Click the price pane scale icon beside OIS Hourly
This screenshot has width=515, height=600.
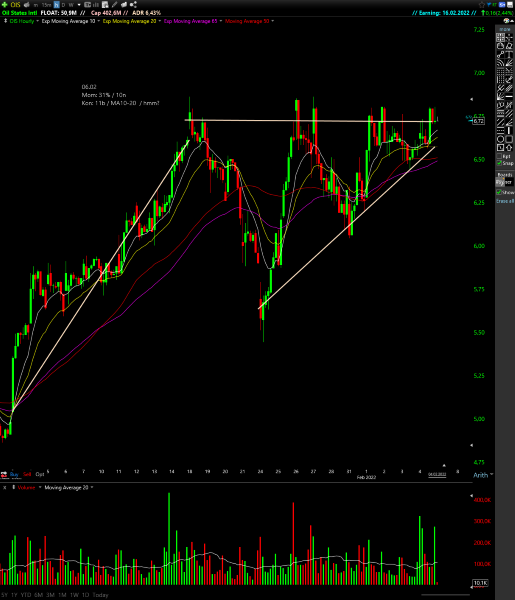(5, 21)
